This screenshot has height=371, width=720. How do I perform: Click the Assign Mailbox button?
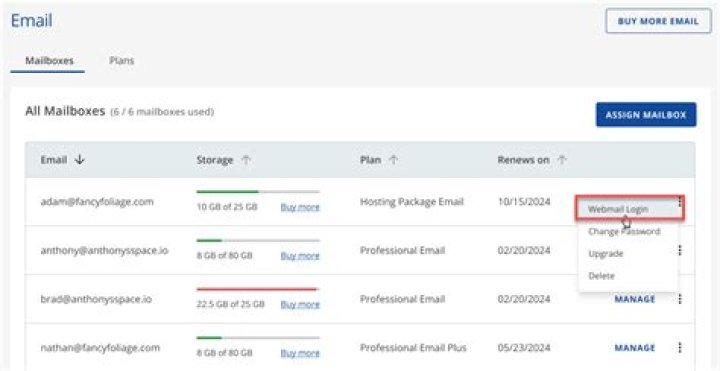click(646, 114)
